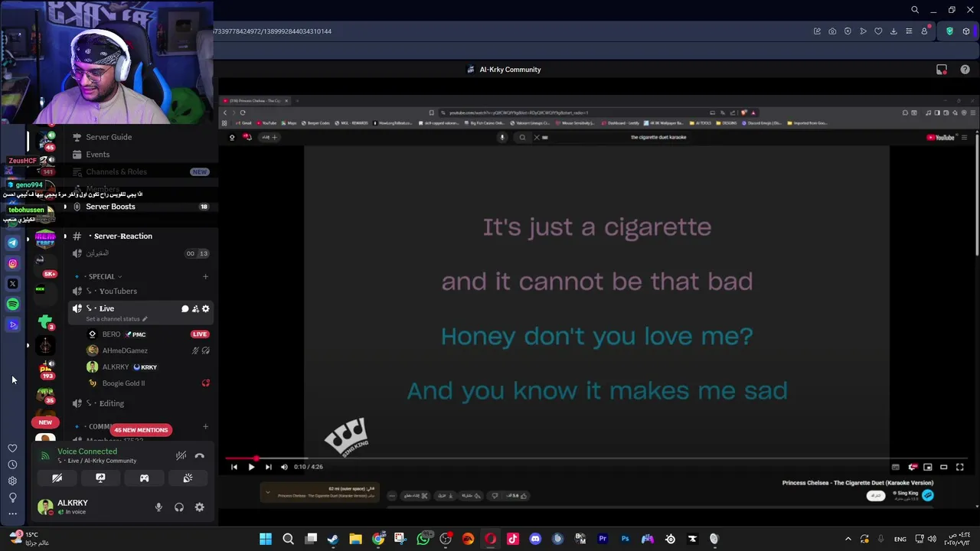Open X (Twitter) in browser sidebar
Viewport: 980px width, 551px height.
pos(12,284)
